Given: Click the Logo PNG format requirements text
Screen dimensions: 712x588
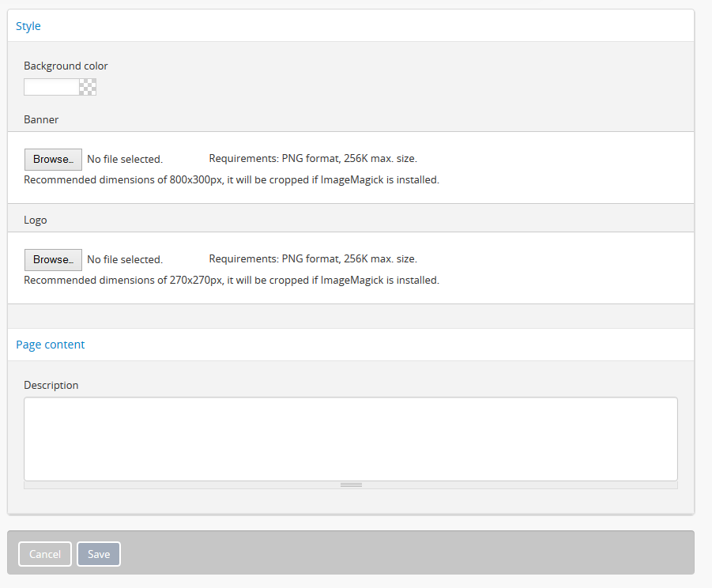Looking at the screenshot, I should (313, 258).
